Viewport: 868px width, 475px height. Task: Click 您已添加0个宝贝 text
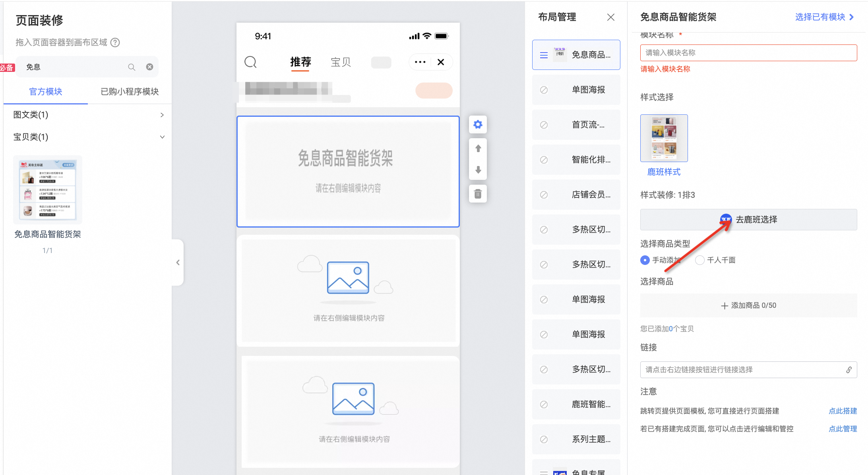pyautogui.click(x=667, y=329)
